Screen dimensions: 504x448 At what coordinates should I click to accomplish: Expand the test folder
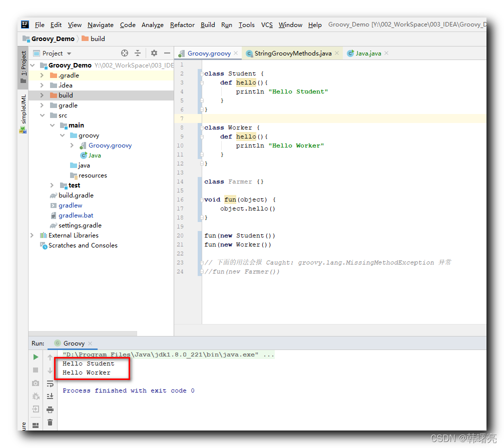52,185
